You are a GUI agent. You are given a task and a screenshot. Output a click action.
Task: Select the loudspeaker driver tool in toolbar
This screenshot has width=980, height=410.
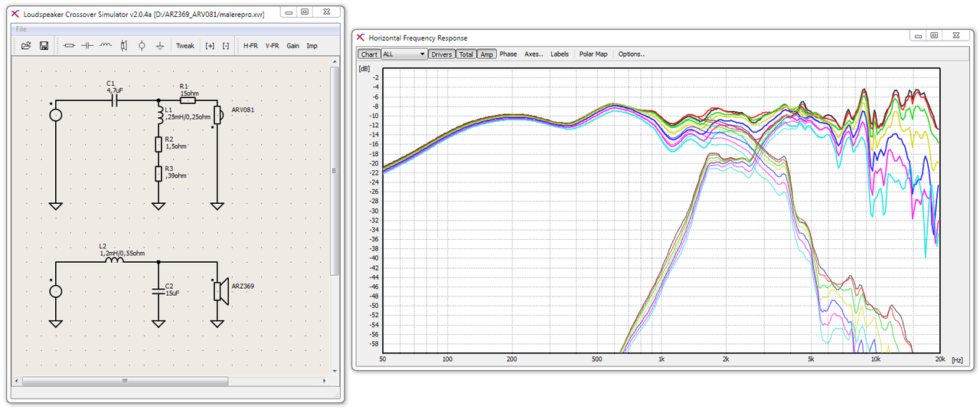tap(124, 46)
